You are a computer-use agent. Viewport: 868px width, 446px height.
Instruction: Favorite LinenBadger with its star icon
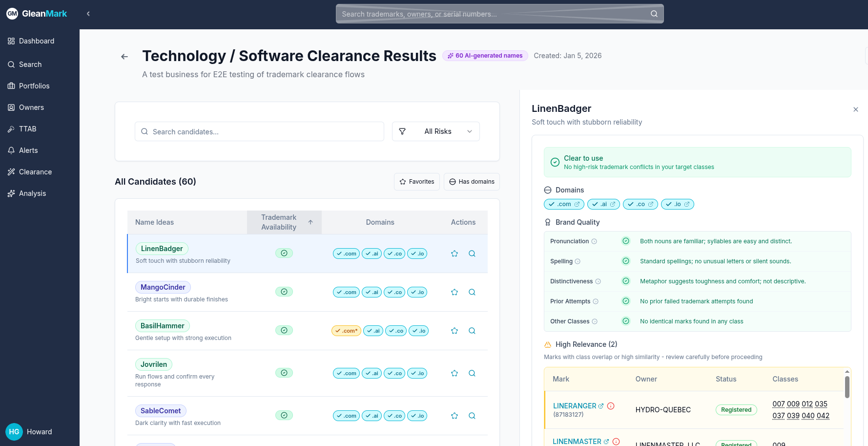coord(455,254)
